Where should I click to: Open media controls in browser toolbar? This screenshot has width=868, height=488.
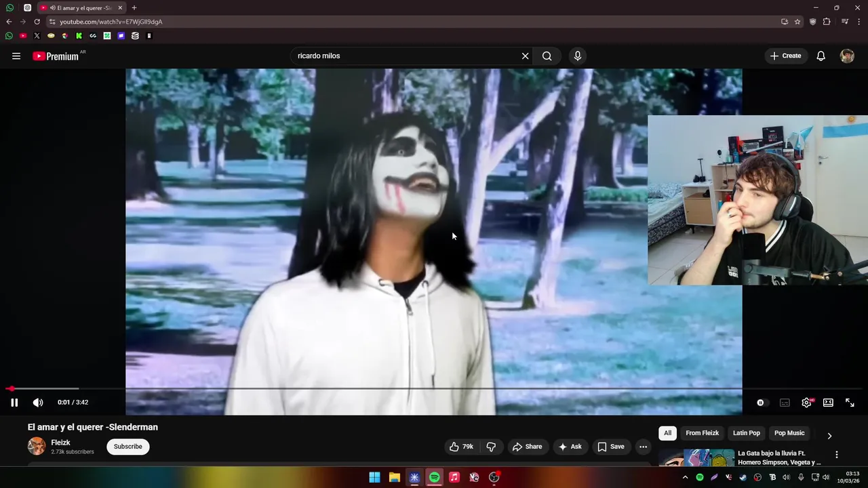[x=845, y=22]
